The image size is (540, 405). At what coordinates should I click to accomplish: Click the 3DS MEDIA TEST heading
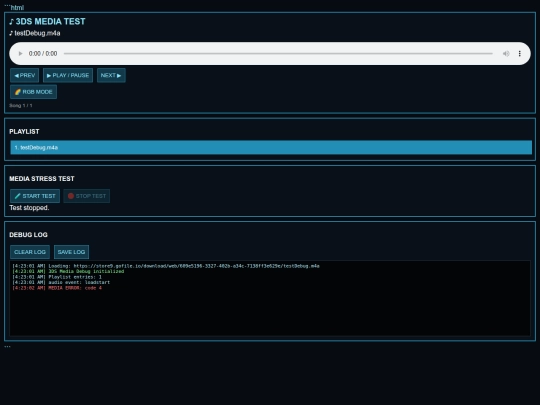click(x=47, y=21)
